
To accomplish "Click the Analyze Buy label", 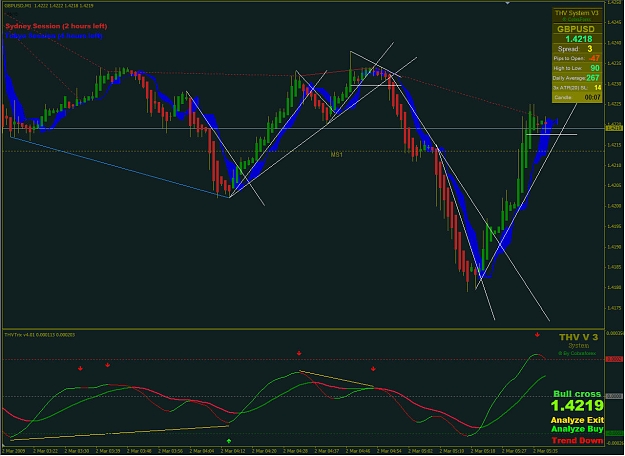I will [577, 429].
